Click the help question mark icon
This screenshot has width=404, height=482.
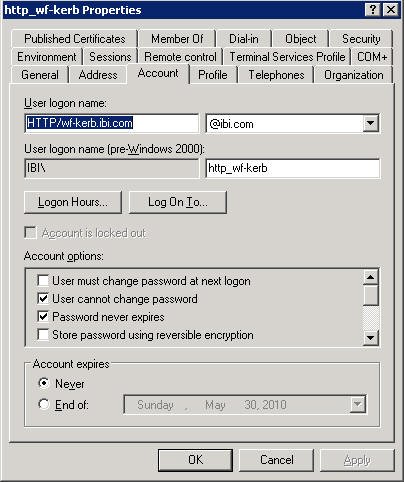click(x=373, y=10)
